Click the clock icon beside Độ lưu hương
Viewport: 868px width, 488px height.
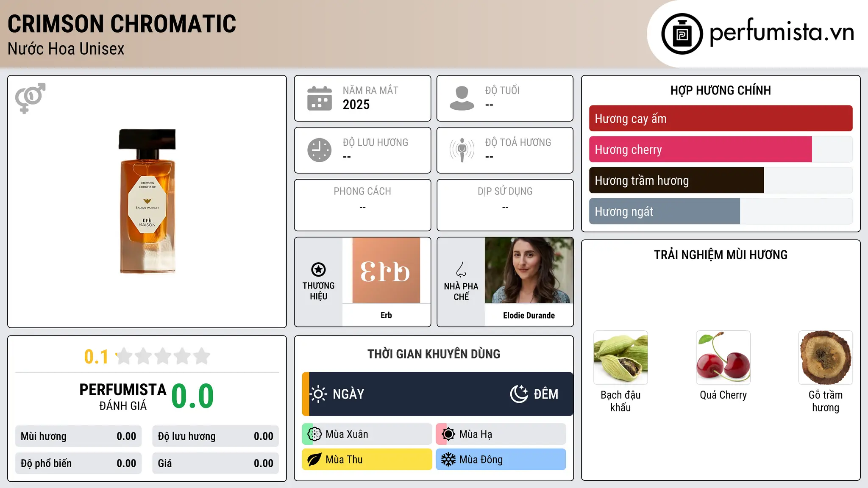pos(320,150)
